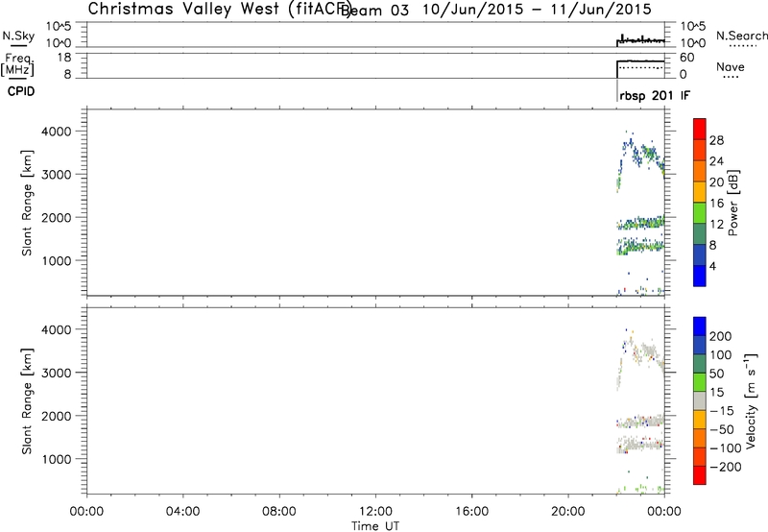Click the Power [dB] colorbar title
Image resolution: width=768 pixels, height=532 pixels.
click(x=732, y=203)
